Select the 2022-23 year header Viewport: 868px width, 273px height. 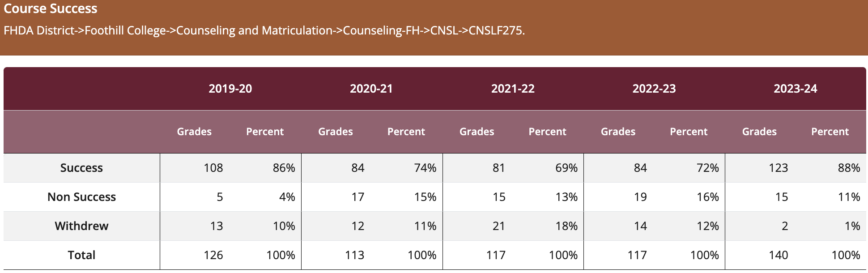tap(654, 89)
